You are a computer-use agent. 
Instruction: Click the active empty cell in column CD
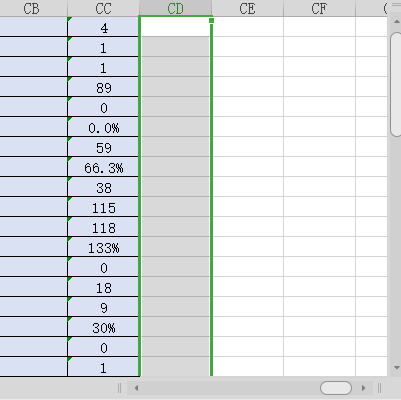point(175,27)
